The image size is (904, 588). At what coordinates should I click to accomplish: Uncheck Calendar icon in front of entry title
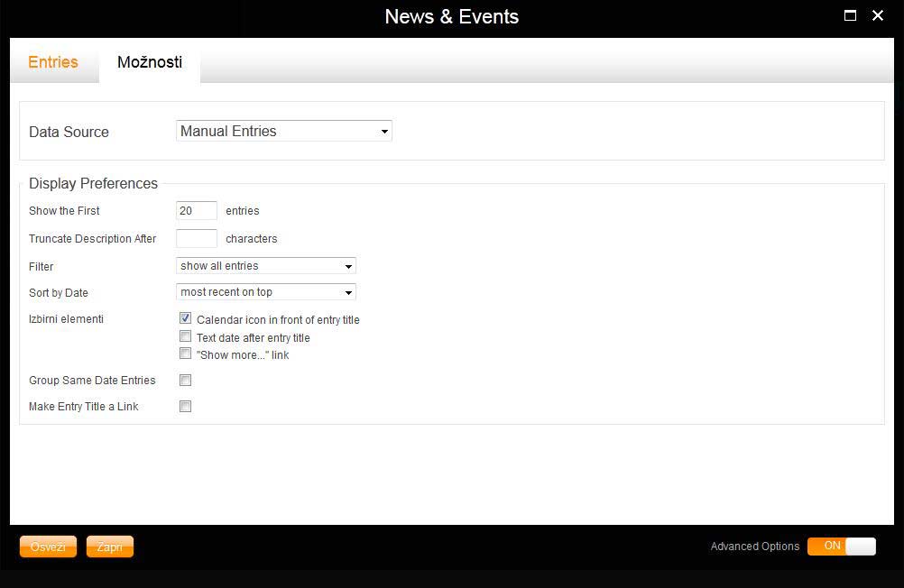[185, 318]
